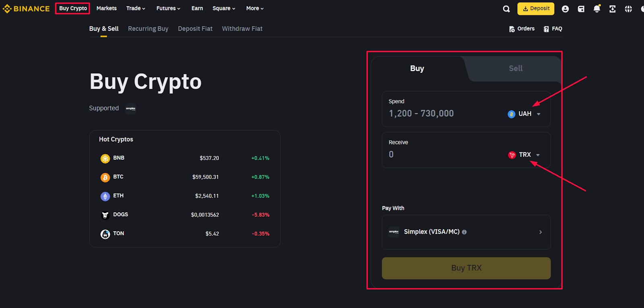
Task: Select the Recurring Buy tab
Action: tap(148, 29)
